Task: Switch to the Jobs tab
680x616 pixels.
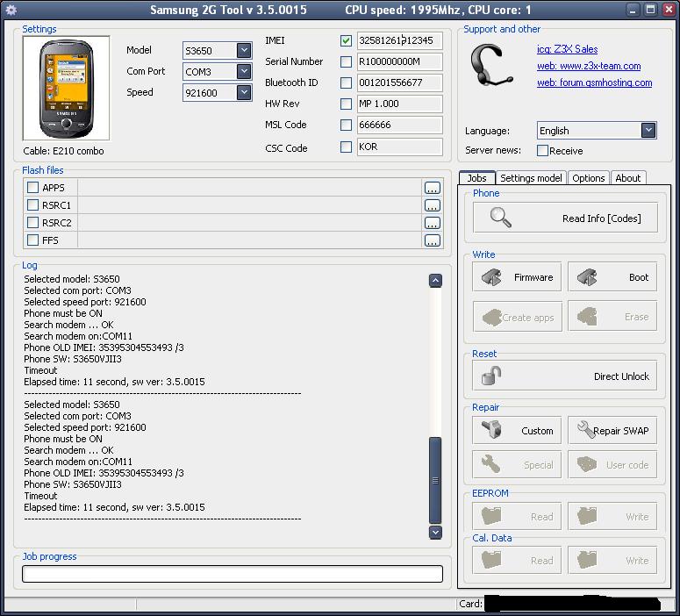Action: [x=476, y=178]
